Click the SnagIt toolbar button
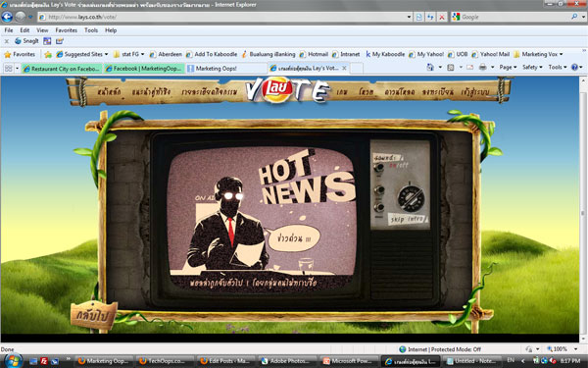The image size is (588, 368). [x=26, y=41]
